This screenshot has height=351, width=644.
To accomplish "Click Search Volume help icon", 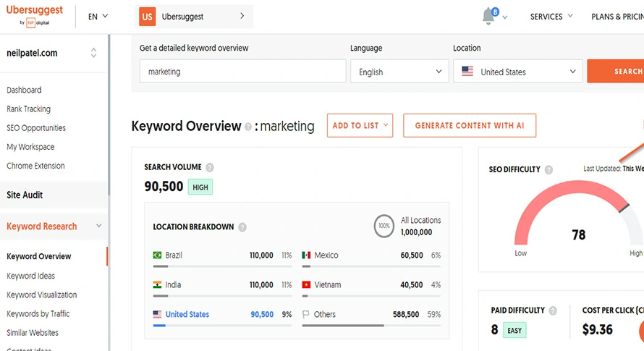I will click(210, 167).
